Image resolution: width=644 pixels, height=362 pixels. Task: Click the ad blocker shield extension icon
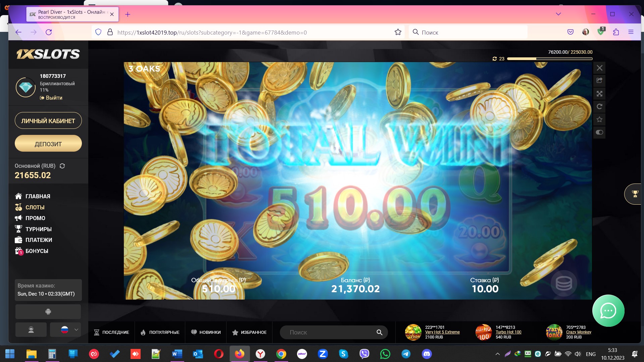pos(601,32)
